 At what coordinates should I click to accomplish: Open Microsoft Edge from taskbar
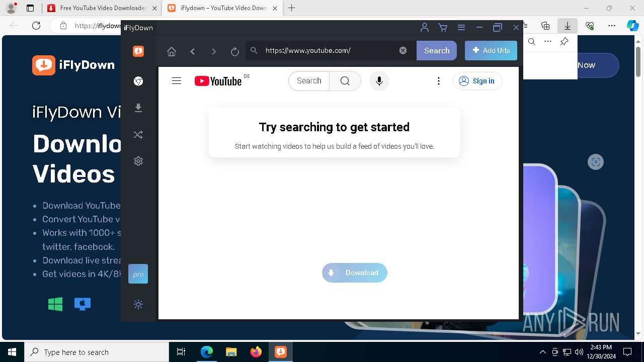click(x=207, y=352)
